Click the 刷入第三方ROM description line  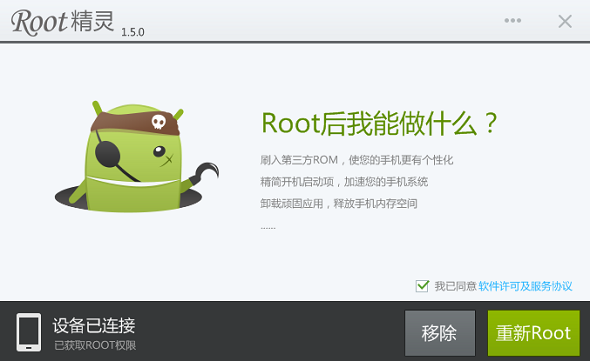[x=357, y=160]
